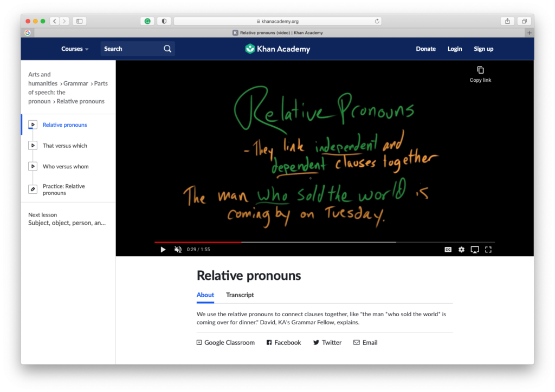Click the Grammarly extension icon in Safari
The image size is (555, 392).
(146, 21)
